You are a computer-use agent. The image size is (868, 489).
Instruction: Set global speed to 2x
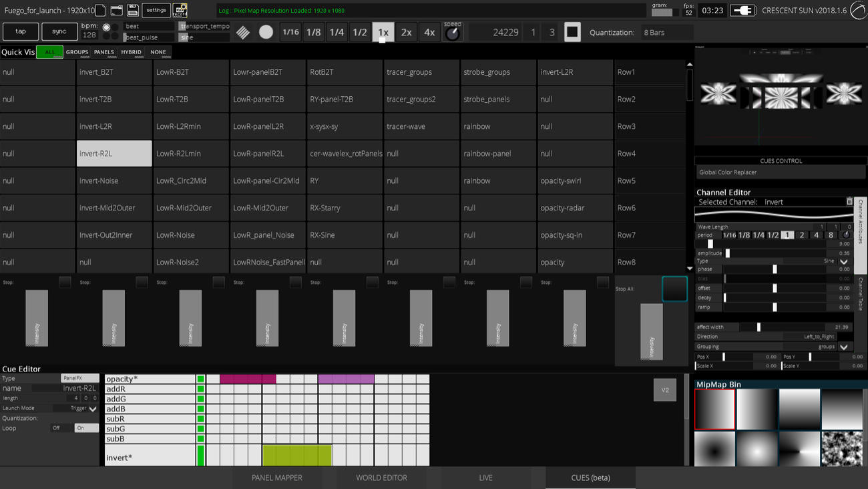(406, 32)
